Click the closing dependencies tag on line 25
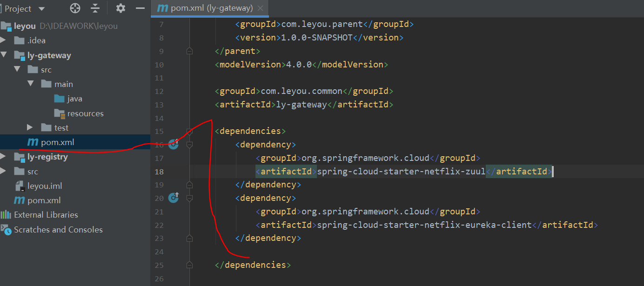Screen dimensions: 644x286 [x=253, y=265]
